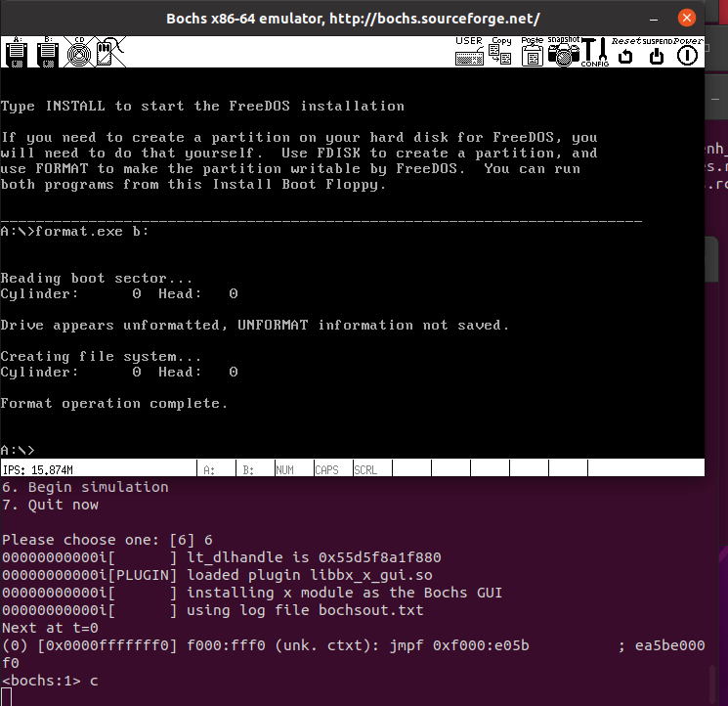
Task: Click the floppy A: drive icon
Action: tap(17, 52)
